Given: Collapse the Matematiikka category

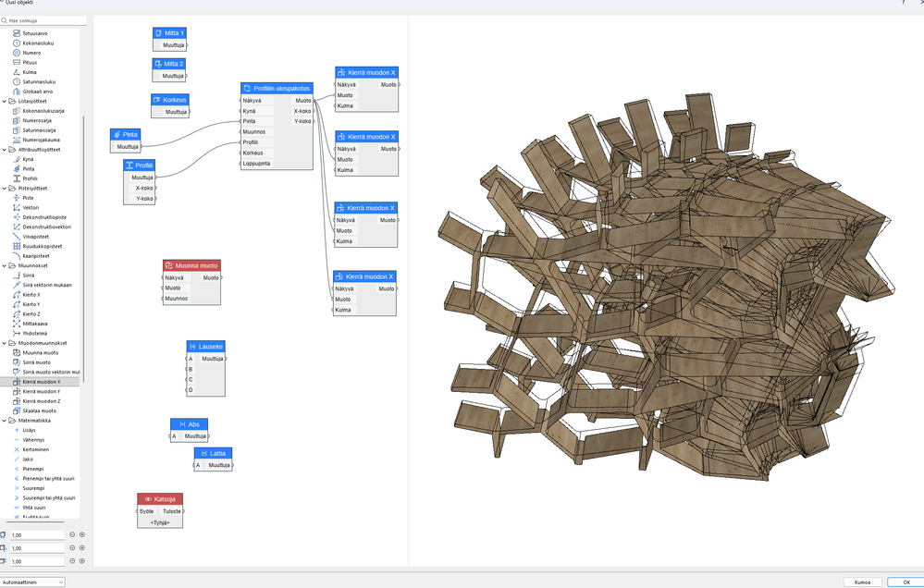Looking at the screenshot, I should pos(6,420).
